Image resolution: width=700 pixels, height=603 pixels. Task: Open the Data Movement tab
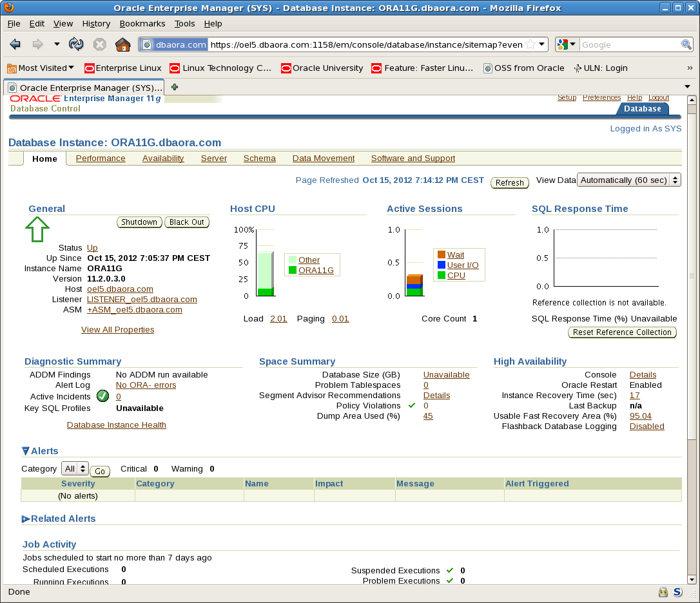(x=323, y=158)
